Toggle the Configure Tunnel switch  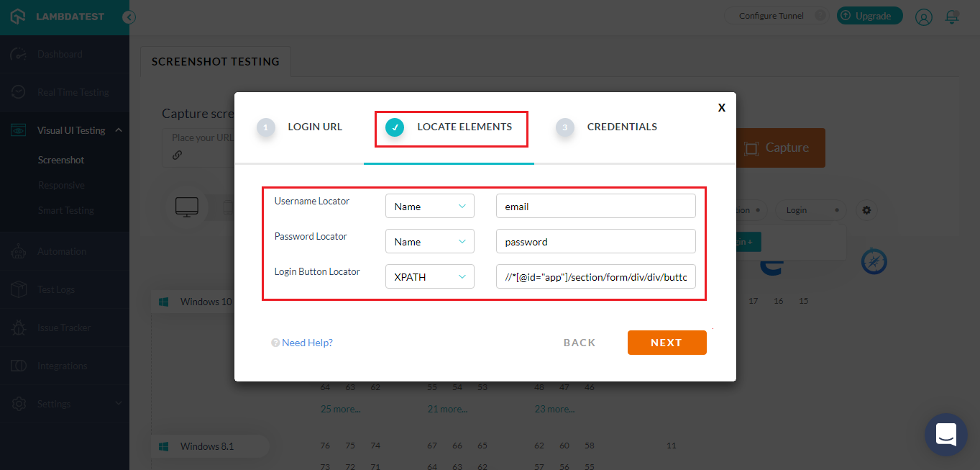(x=818, y=16)
